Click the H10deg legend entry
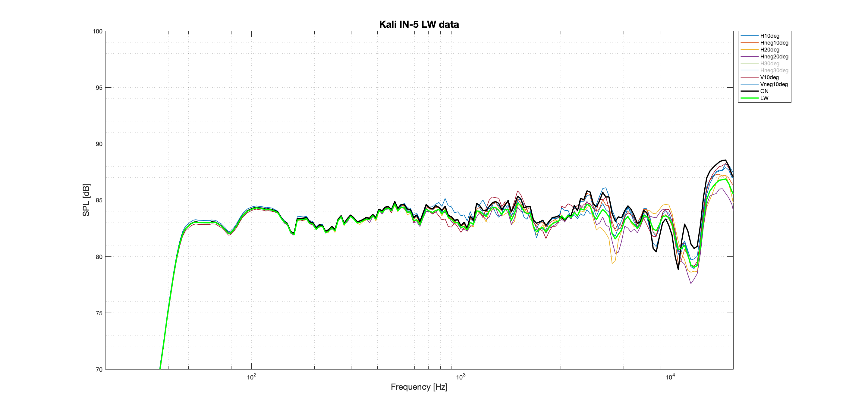The width and height of the screenshot is (868, 415). (x=765, y=36)
